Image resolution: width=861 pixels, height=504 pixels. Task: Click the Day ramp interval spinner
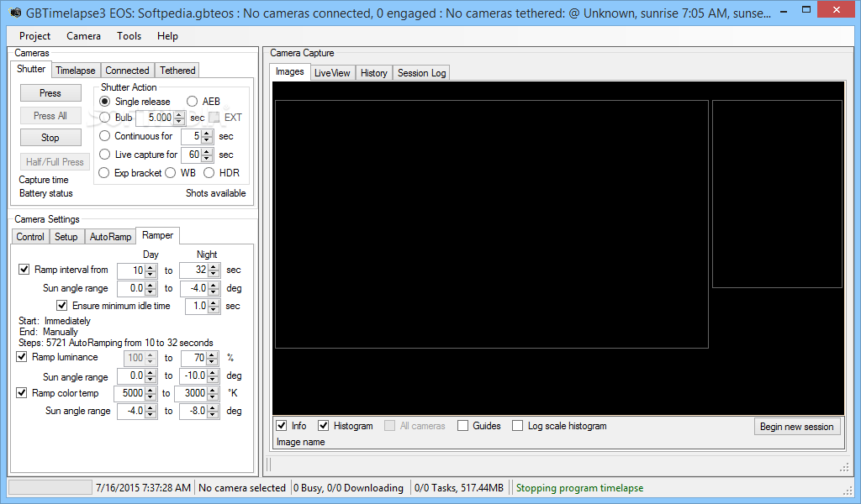click(137, 270)
